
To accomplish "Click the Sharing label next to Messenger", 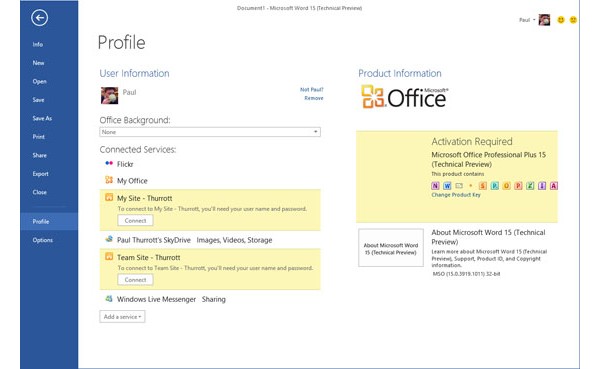I will [214, 299].
